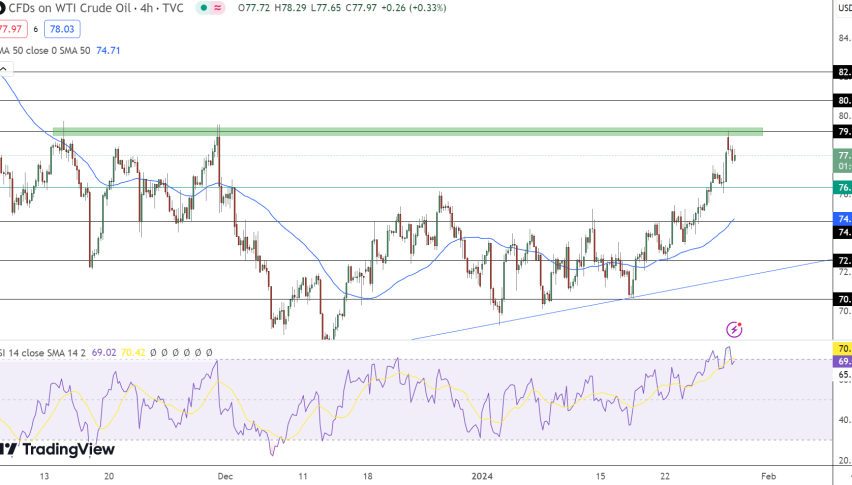The height and width of the screenshot is (485, 852).
Task: Click the '13' date on time axis
Action: coord(44,476)
